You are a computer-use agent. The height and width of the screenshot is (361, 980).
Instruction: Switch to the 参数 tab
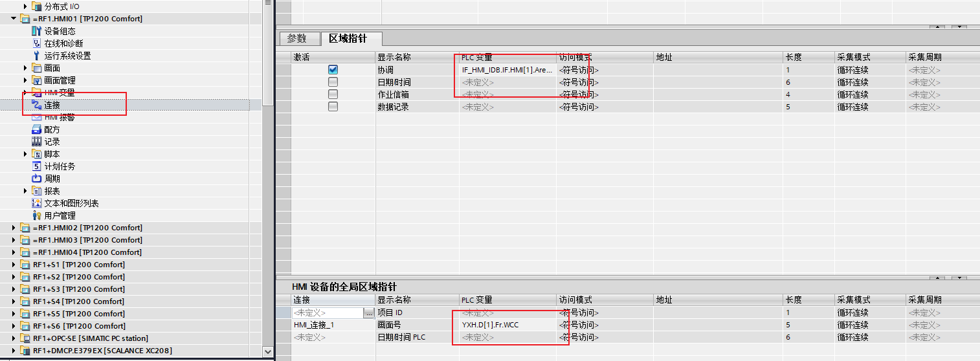[x=296, y=39]
